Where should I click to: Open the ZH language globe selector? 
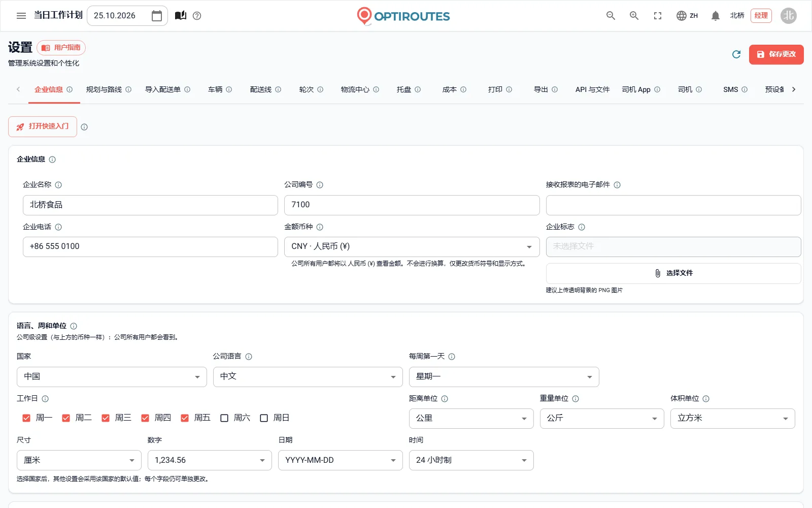pos(687,16)
